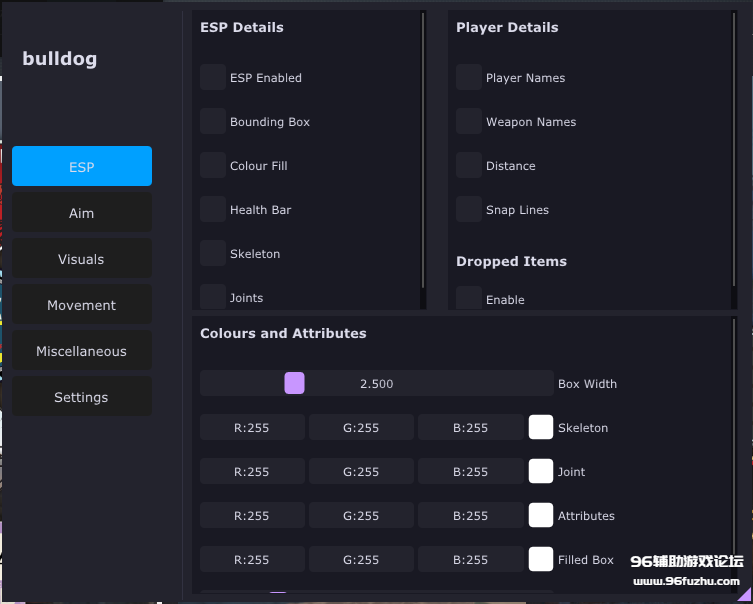
Task: Enable Player Names display
Action: coord(469,78)
